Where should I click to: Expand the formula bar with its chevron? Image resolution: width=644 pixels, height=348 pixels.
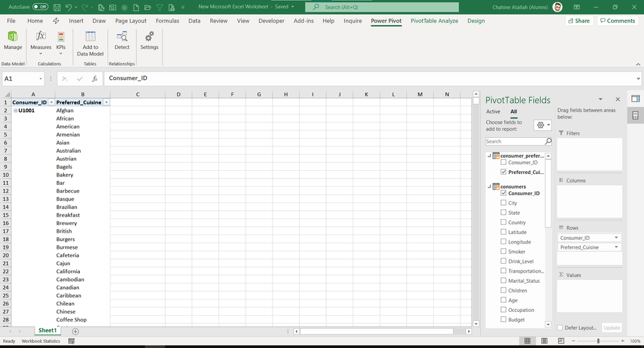pos(638,79)
